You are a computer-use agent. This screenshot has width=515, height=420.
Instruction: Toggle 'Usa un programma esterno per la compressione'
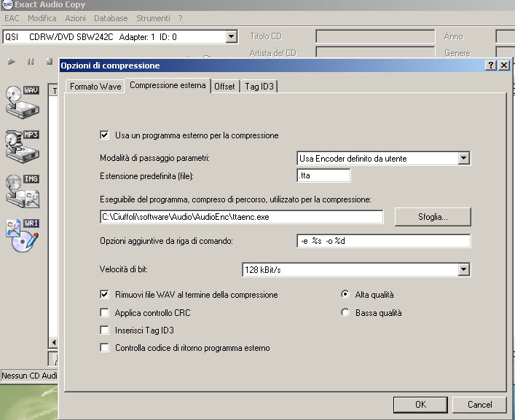pyautogui.click(x=105, y=135)
